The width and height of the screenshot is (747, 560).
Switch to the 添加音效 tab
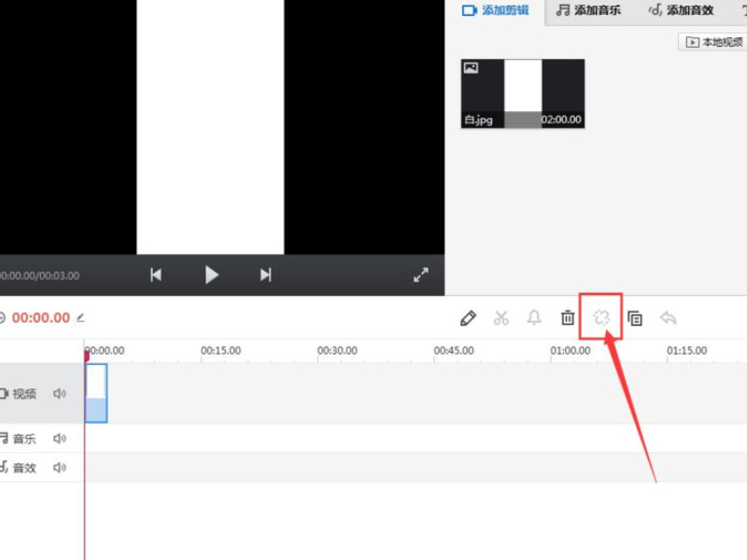(x=682, y=10)
